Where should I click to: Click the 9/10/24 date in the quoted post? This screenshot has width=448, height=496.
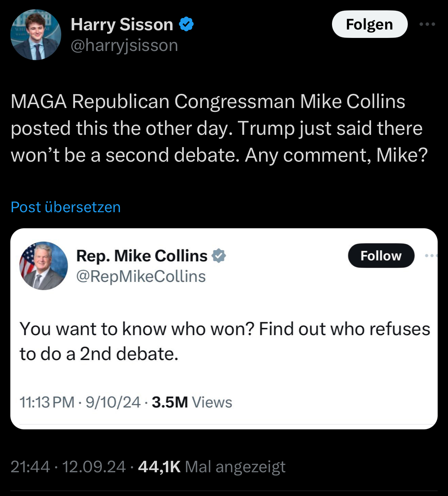click(x=113, y=402)
